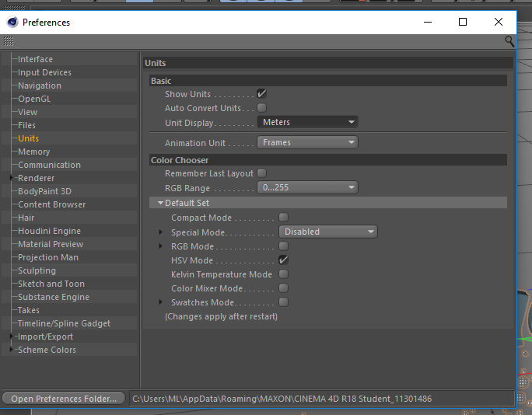Select Interface in preferences list

(35, 59)
